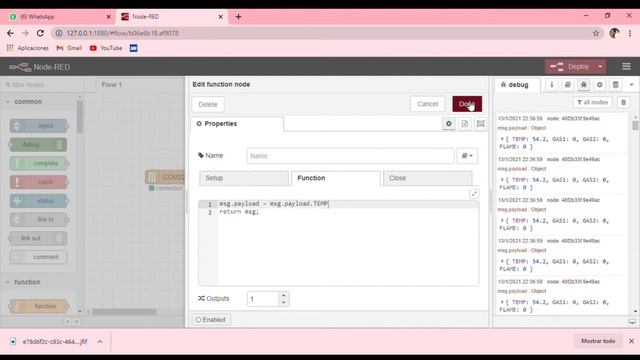
Task: Open debug window in new pane icon
Action: click(x=632, y=322)
